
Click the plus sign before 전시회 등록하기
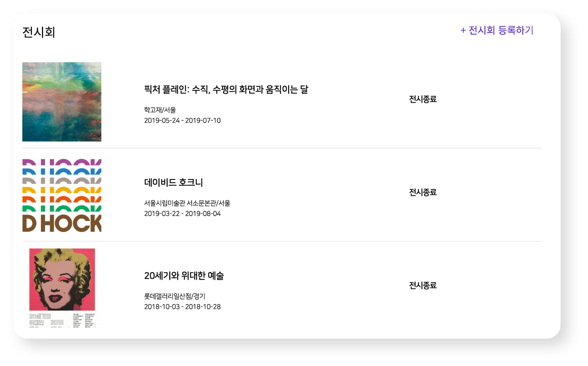pyautogui.click(x=463, y=31)
